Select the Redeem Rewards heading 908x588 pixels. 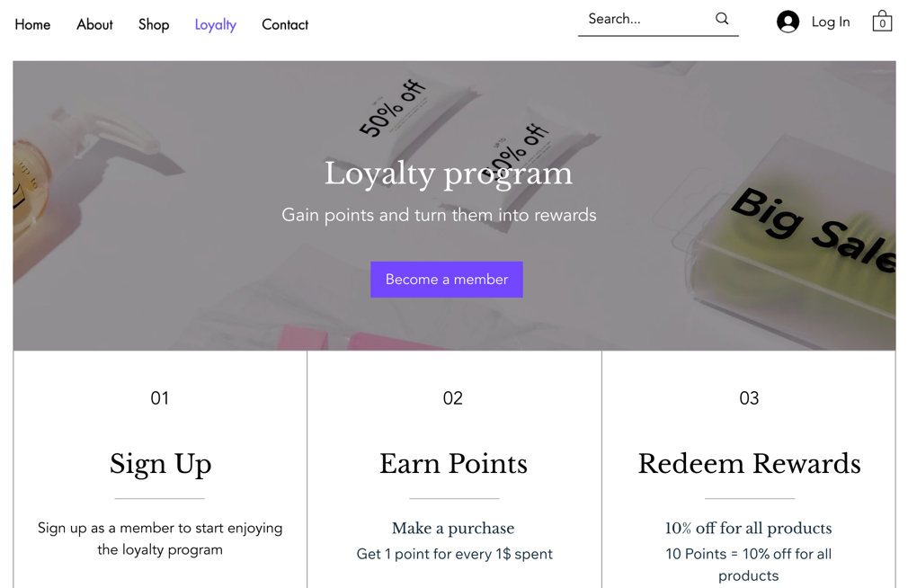[748, 464]
